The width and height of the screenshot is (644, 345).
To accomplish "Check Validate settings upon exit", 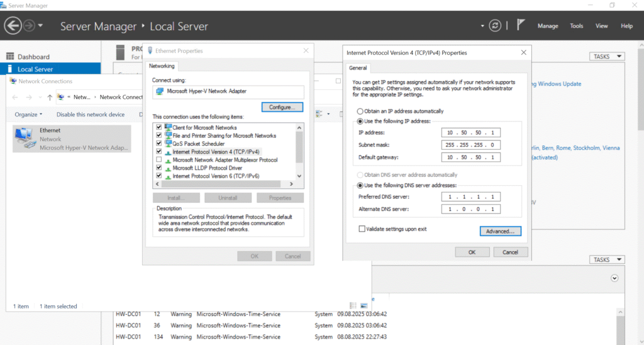I will [362, 229].
